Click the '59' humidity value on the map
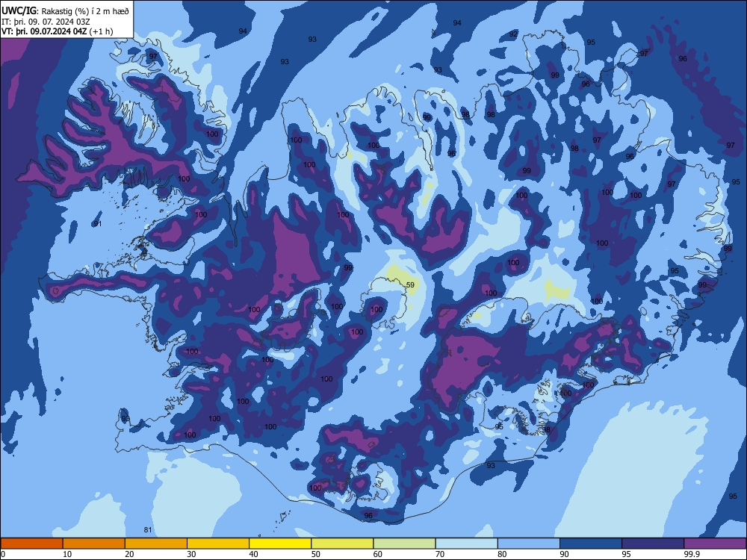The image size is (747, 560). (410, 284)
